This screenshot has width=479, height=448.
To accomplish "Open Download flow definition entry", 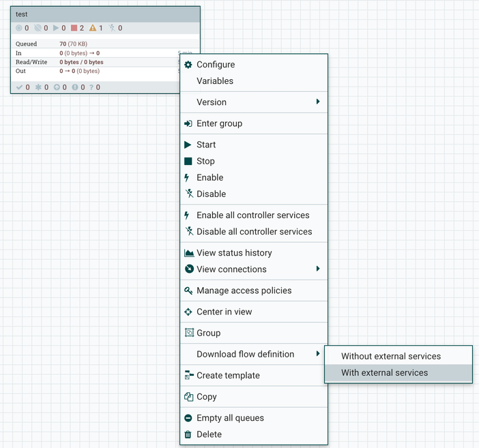I will 254,355.
